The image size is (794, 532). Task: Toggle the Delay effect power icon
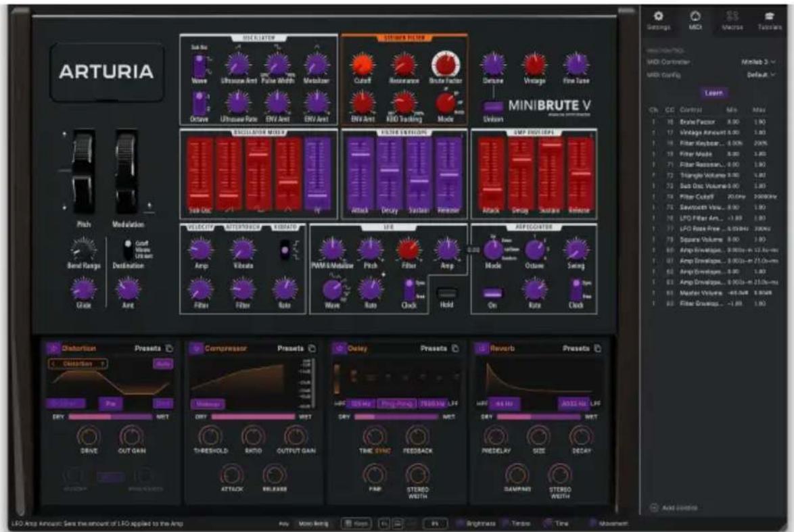pyautogui.click(x=338, y=348)
